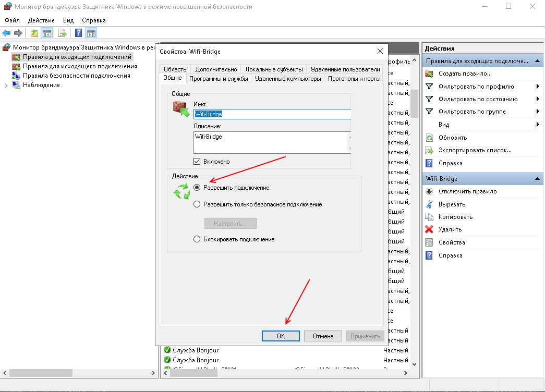Image resolution: width=545 pixels, height=392 pixels.
Task: Click the Help question mark toolbar icon
Action: point(79,33)
